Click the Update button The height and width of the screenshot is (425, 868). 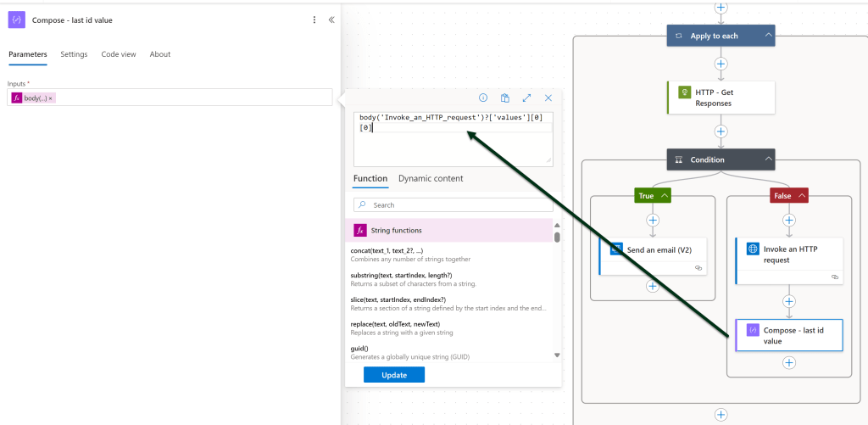click(394, 375)
